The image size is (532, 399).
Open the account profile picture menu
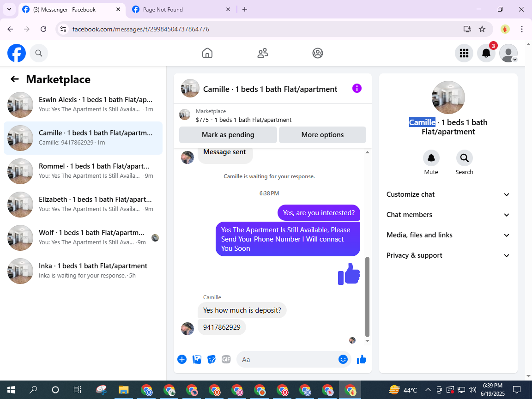pyautogui.click(x=508, y=53)
